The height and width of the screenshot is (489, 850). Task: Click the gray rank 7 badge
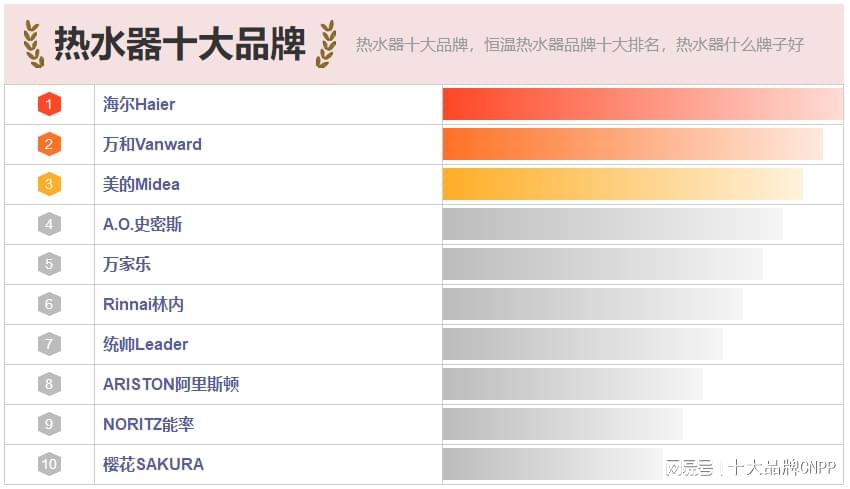pyautogui.click(x=49, y=344)
